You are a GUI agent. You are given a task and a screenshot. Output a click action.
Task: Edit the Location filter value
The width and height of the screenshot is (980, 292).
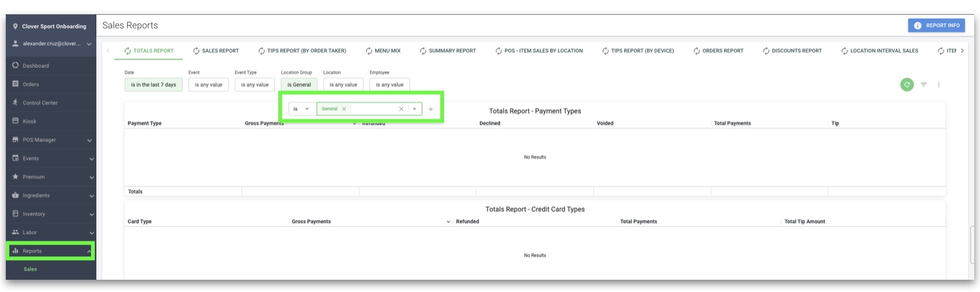click(343, 85)
